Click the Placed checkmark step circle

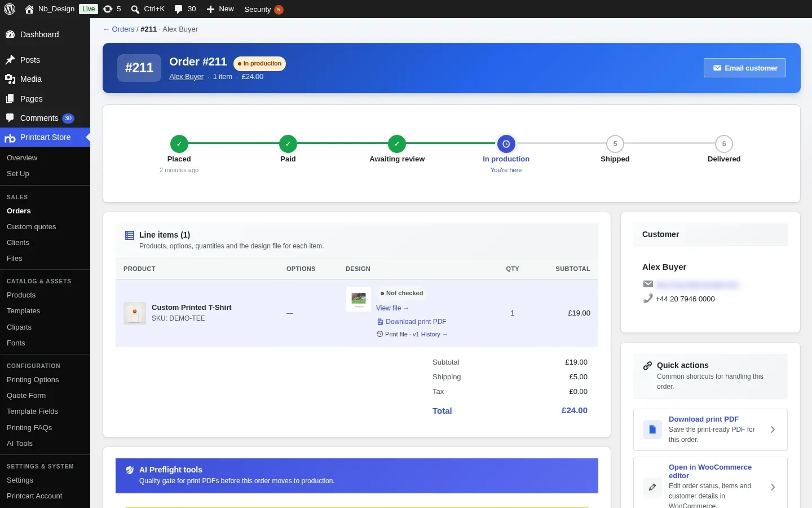point(179,144)
